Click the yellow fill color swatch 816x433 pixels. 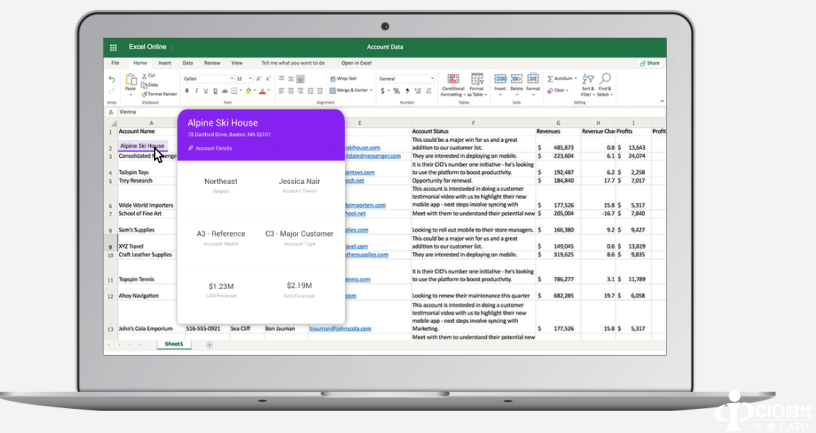click(249, 91)
